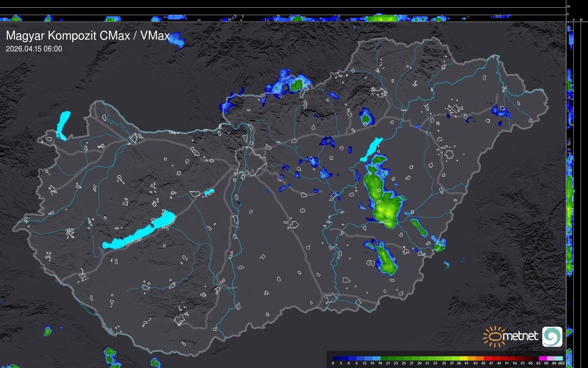Viewport: 588px width, 368px height.
Task: Click the red 45 dBZ legend swatch
Action: tap(487, 358)
